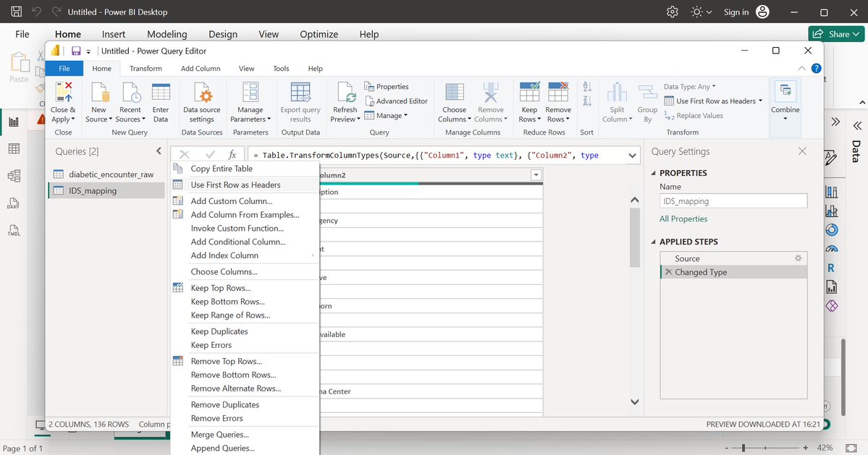Open the fx formula button
This screenshot has height=455, width=868.
pos(232,156)
